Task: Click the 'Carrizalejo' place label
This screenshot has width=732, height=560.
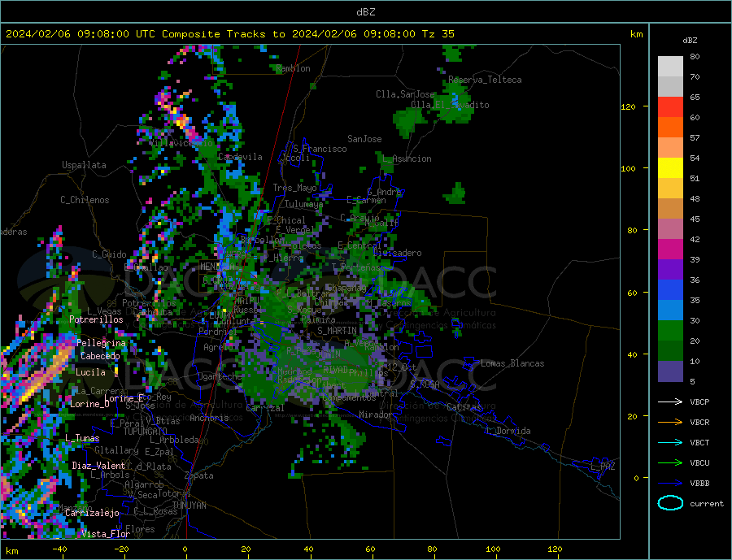Action: (92, 513)
